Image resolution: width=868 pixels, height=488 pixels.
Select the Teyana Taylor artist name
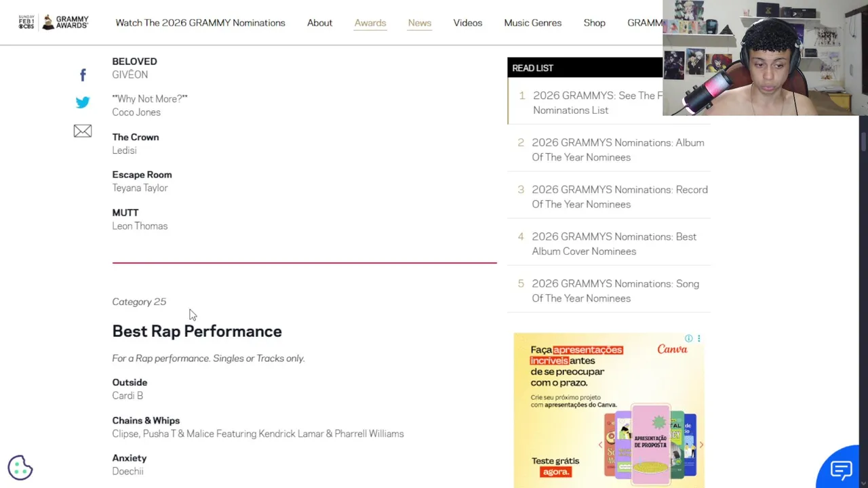(x=140, y=188)
